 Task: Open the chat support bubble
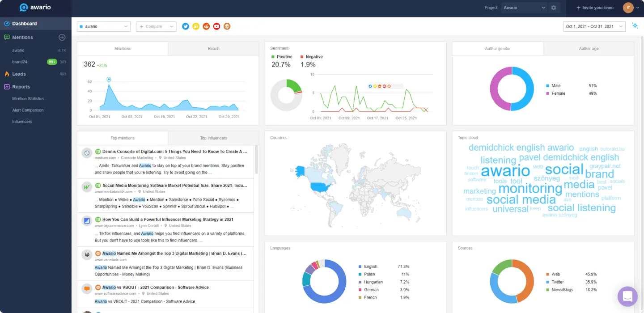(x=627, y=296)
